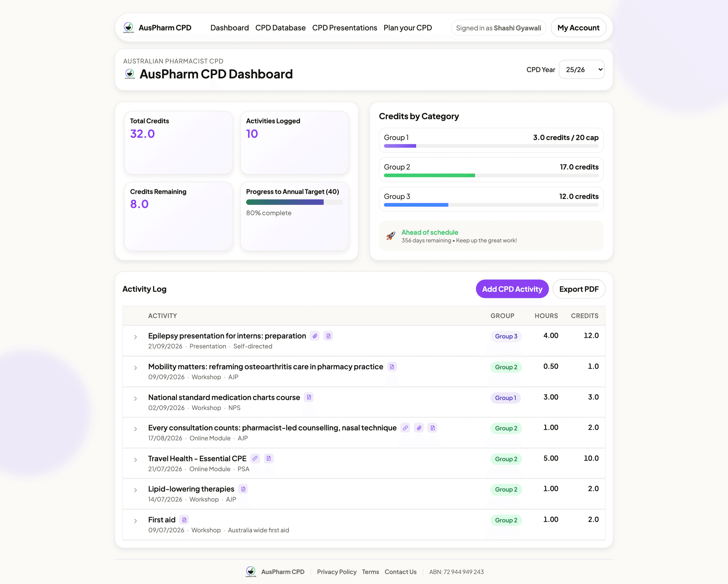The width and height of the screenshot is (728, 584).
Task: Open the Plan your CPD page
Action: tap(407, 28)
